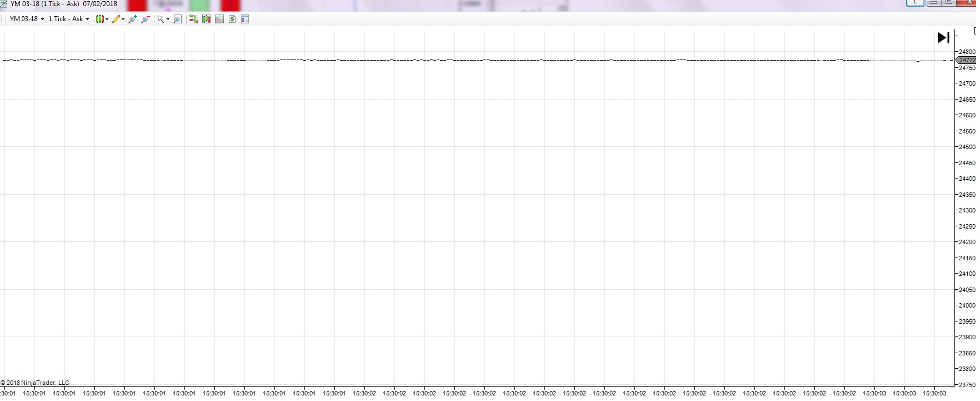Click the 24500 price axis label

pyautogui.click(x=967, y=147)
